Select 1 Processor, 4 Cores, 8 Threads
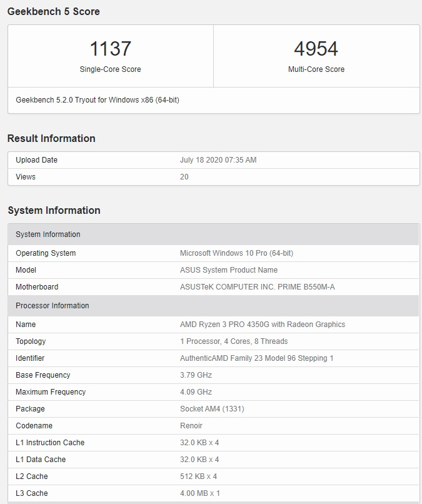 click(x=234, y=341)
